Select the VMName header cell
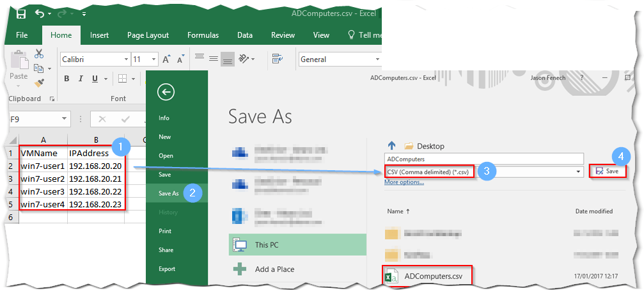The width and height of the screenshot is (644, 295). click(43, 153)
